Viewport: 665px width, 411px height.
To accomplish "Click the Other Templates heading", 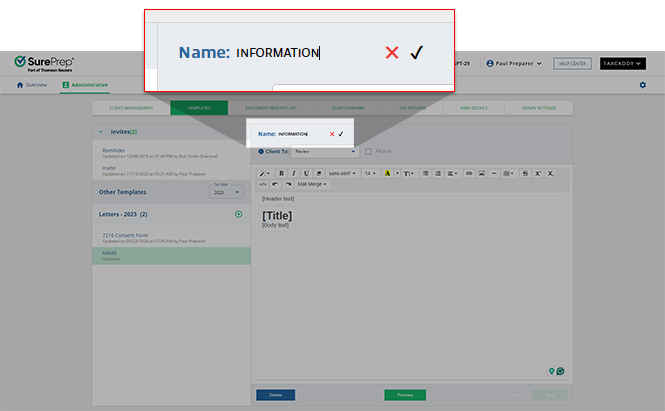I will point(123,192).
